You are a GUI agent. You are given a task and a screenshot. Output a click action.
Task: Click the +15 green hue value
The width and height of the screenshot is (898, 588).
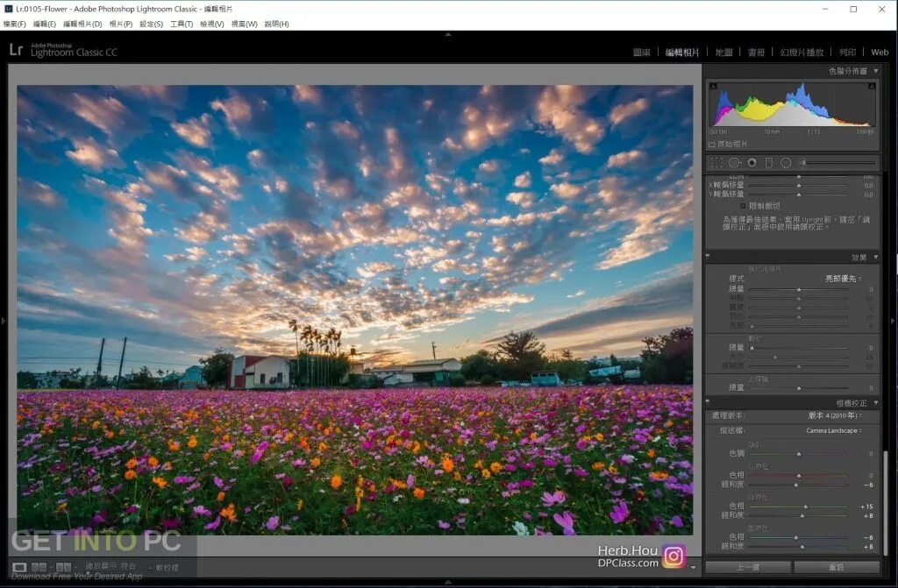pyautogui.click(x=866, y=507)
